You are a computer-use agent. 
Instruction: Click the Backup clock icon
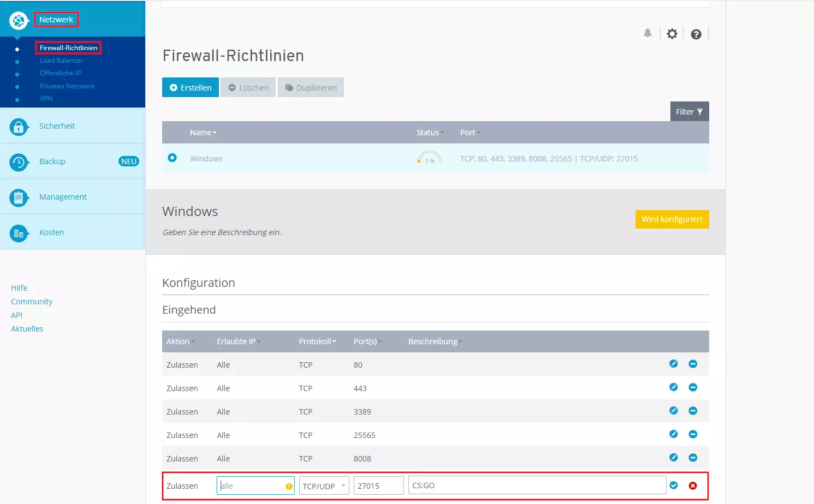click(x=19, y=163)
